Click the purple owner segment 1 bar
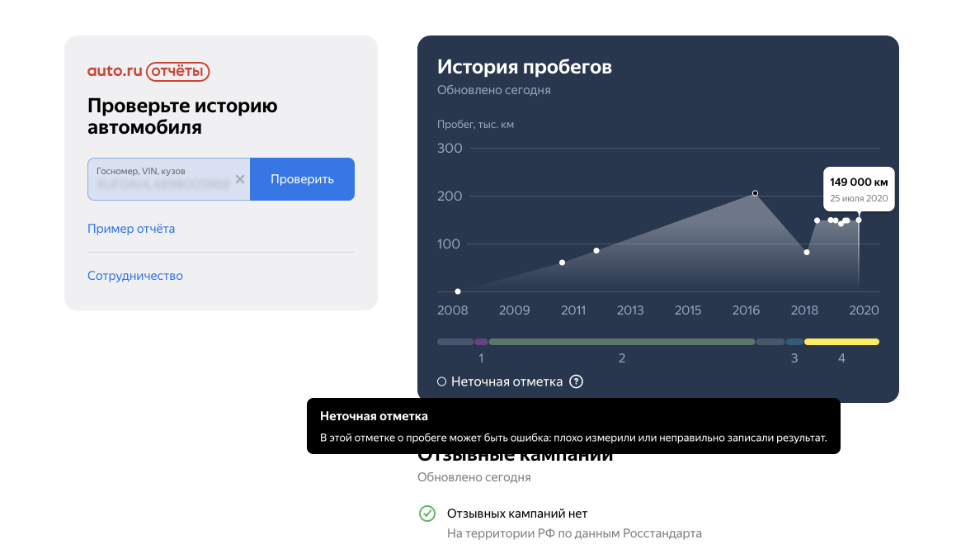The height and width of the screenshot is (554, 980). click(x=481, y=342)
